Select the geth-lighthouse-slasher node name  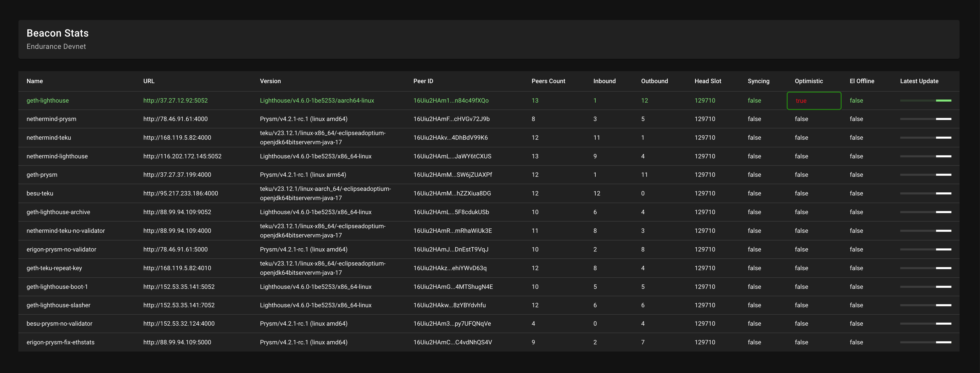click(59, 305)
